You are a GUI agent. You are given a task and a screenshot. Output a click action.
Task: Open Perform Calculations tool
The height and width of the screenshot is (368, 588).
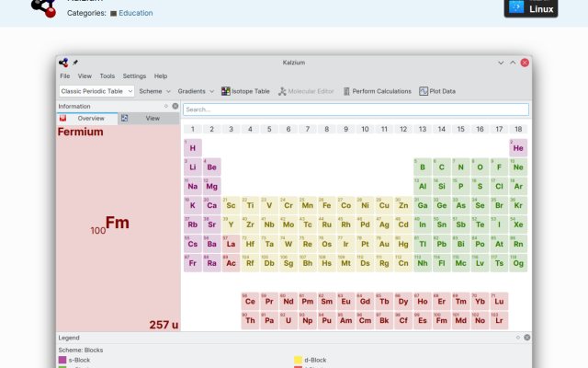[x=378, y=91]
